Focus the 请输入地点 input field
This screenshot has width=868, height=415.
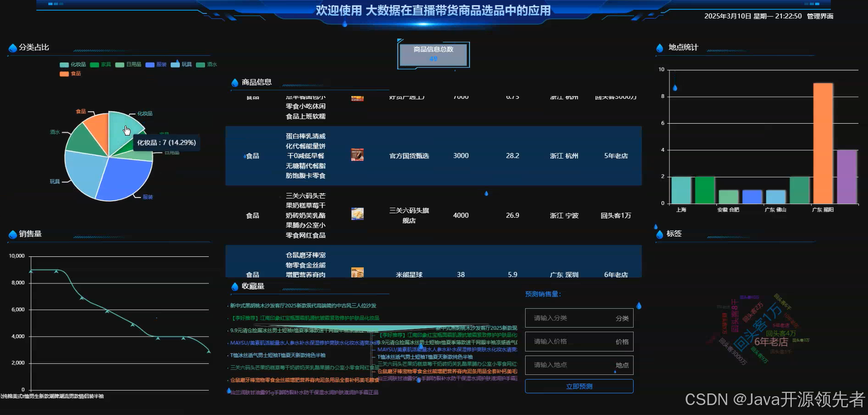coord(579,365)
